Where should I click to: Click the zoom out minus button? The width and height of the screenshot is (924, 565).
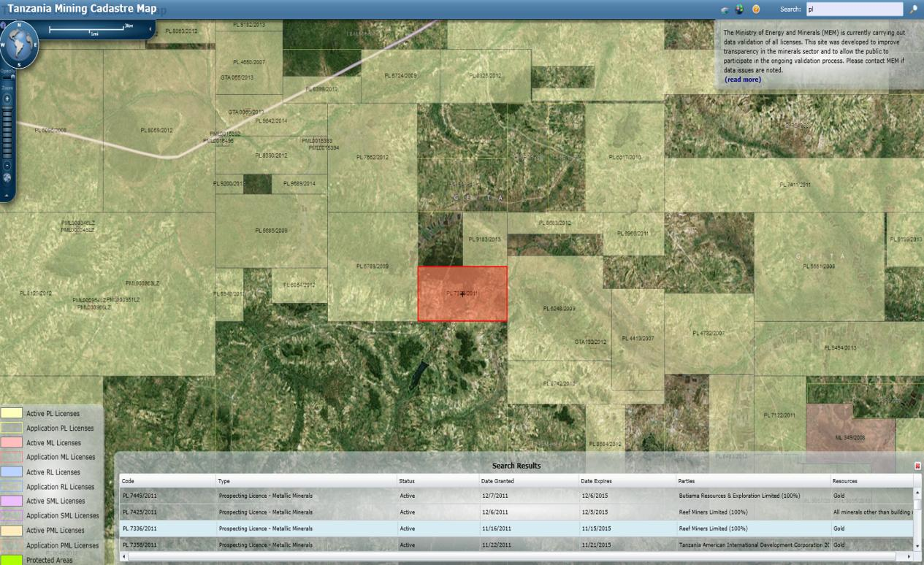point(7,165)
